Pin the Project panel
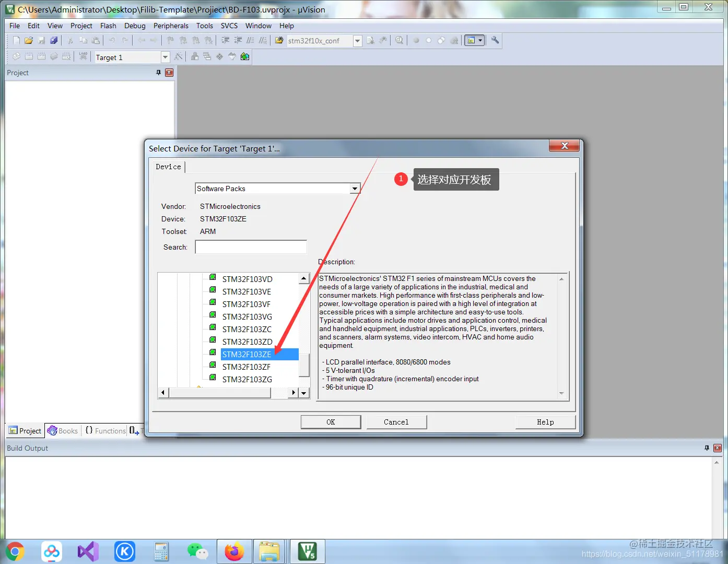 (158, 73)
